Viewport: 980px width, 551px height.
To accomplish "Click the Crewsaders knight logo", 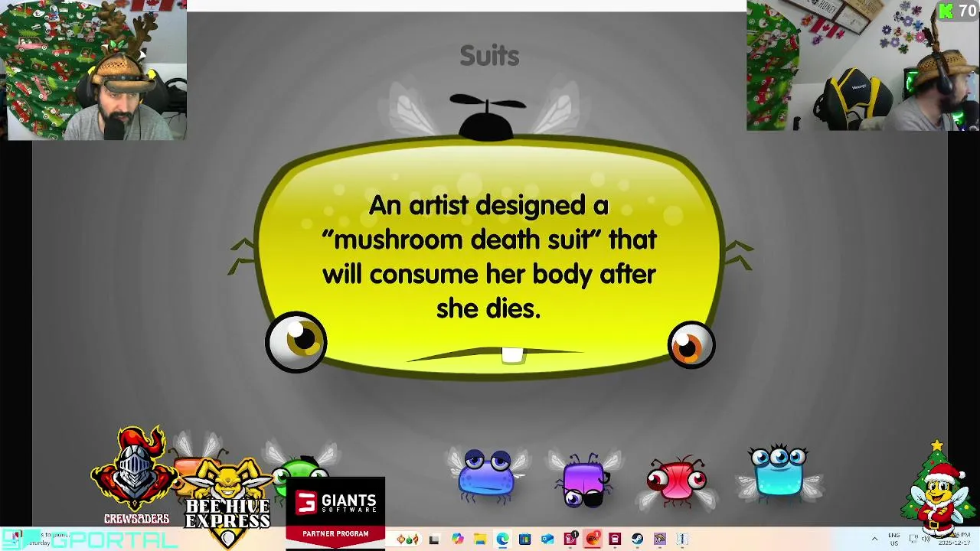I will pos(135,476).
